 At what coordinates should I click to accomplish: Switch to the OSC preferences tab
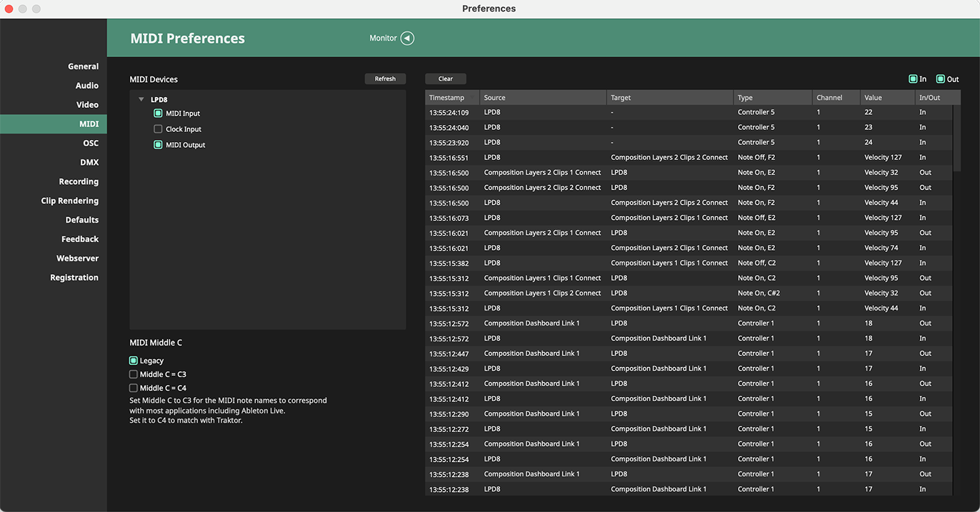[x=91, y=143]
